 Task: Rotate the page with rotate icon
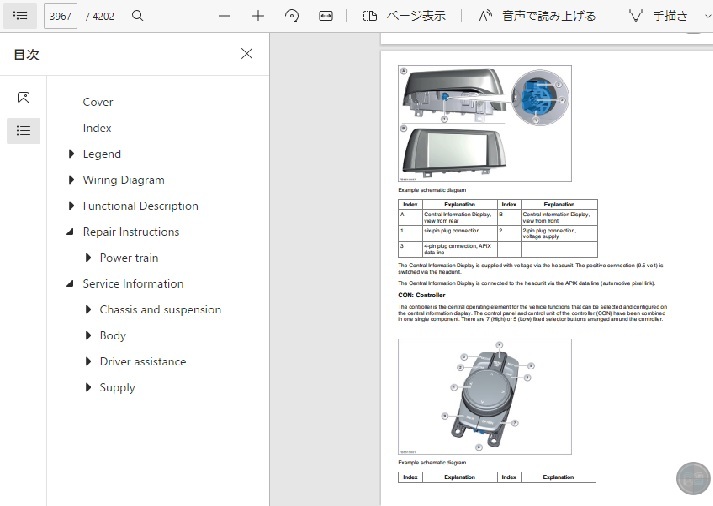(x=292, y=16)
